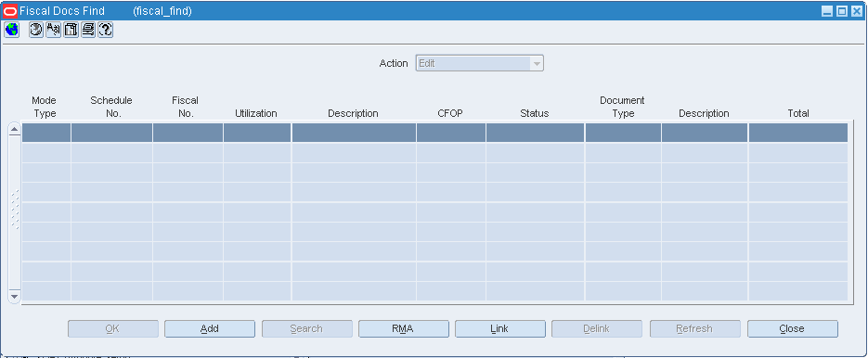The image size is (868, 358).
Task: Select the Utilization column header
Action: click(255, 113)
